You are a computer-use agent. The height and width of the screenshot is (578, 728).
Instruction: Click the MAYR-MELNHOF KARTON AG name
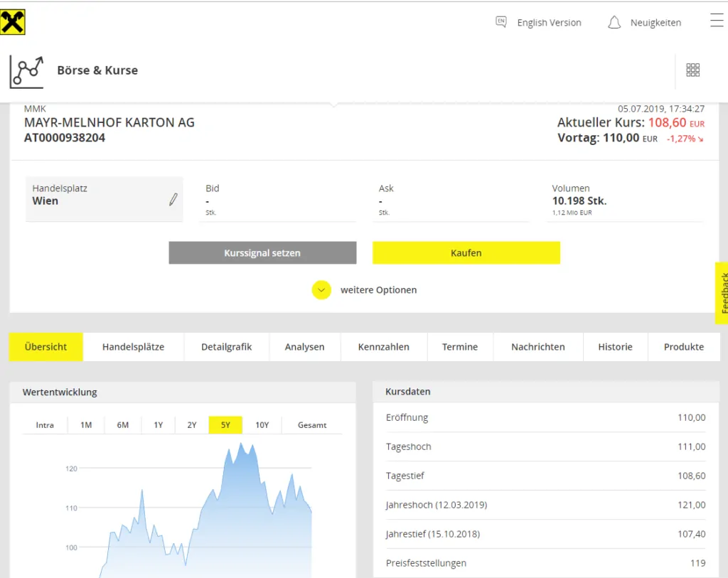pos(109,122)
